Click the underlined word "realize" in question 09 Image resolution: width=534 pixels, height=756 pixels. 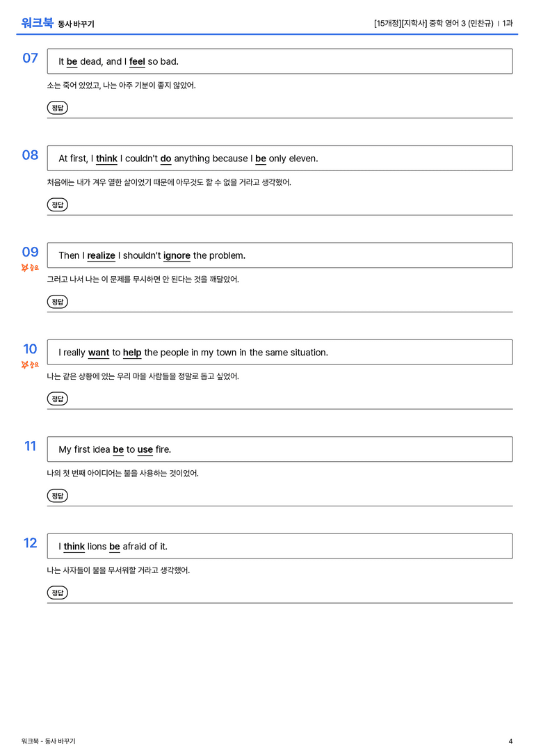102,255
